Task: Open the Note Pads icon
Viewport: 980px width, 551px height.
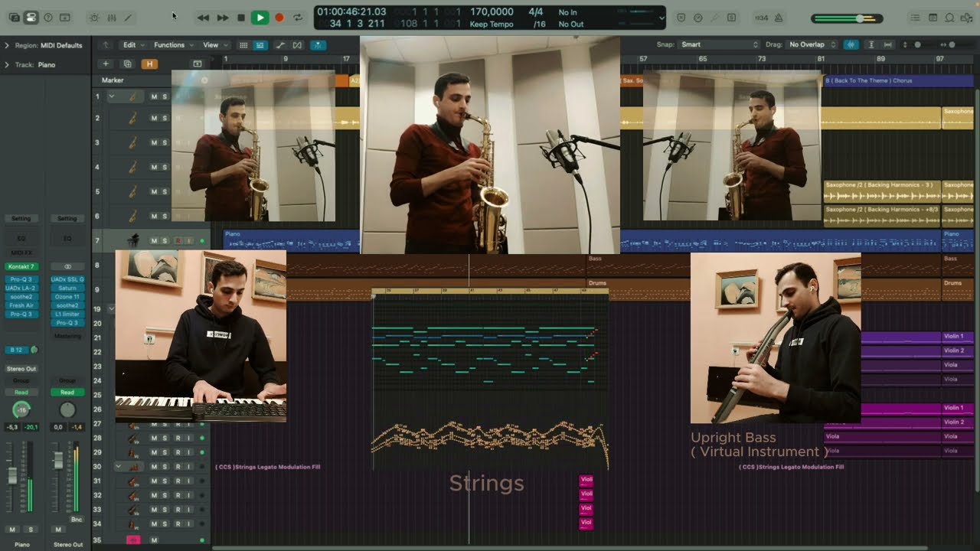Action: pyautogui.click(x=933, y=18)
